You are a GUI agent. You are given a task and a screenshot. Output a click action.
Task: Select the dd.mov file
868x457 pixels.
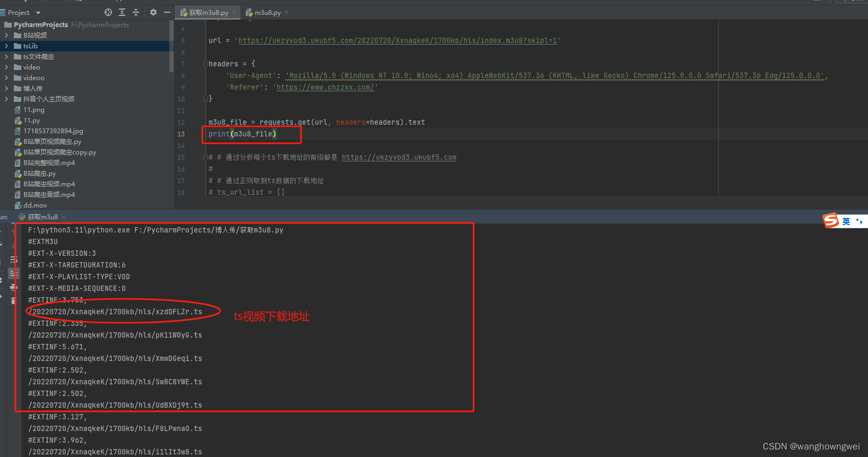click(x=35, y=205)
